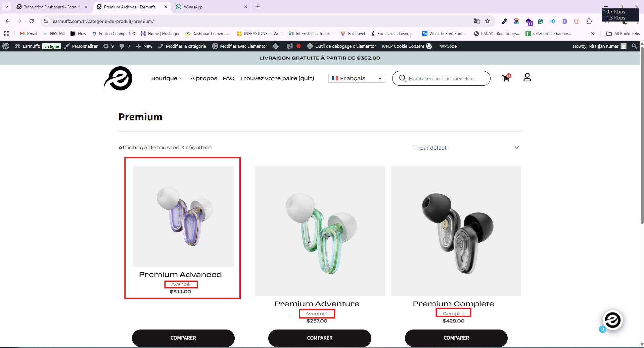Click the Premium Advanced product thumbnail
The height and width of the screenshot is (348, 644).
[x=183, y=216]
